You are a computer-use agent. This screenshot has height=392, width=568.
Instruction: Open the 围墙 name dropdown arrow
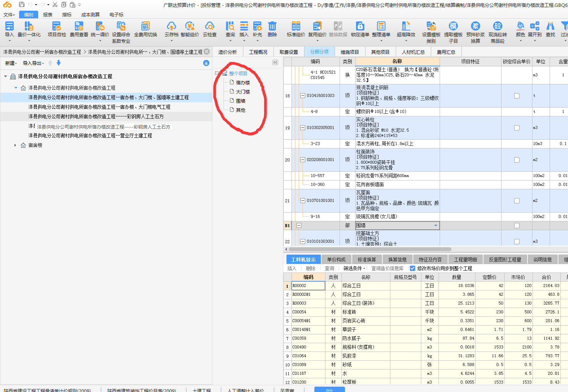coord(436,226)
